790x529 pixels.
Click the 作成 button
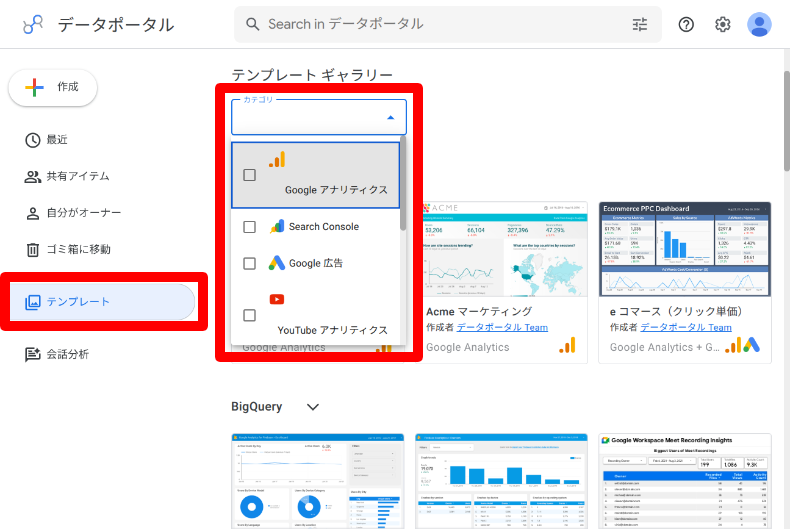53,87
